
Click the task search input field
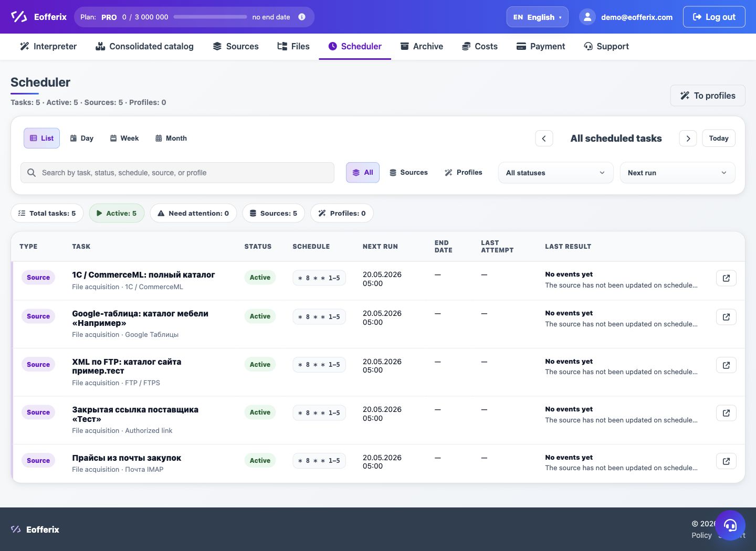[x=177, y=173]
